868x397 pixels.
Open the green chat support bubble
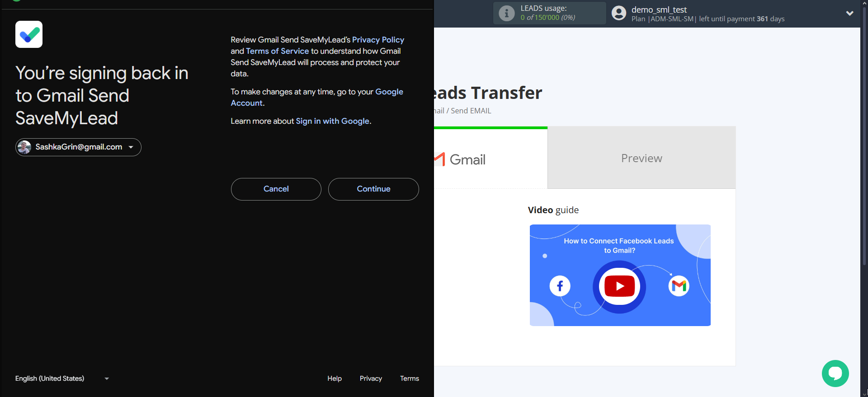click(835, 374)
